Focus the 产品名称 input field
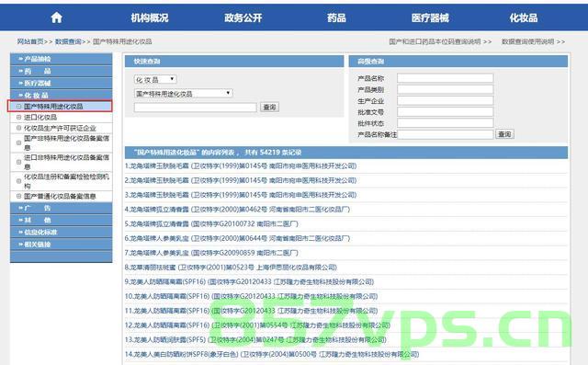This screenshot has height=365, width=588. coord(445,78)
